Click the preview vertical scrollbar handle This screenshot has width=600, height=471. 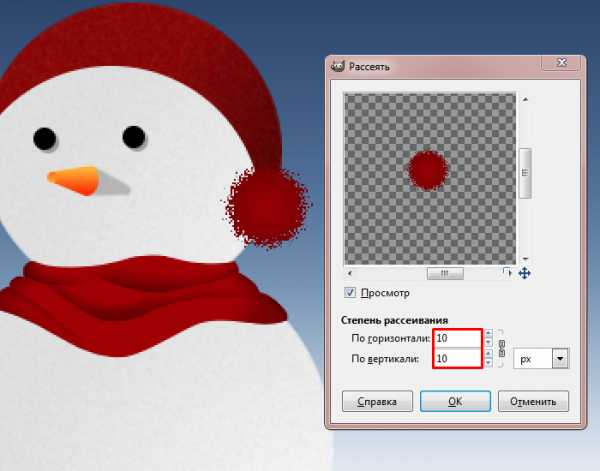coord(525,173)
